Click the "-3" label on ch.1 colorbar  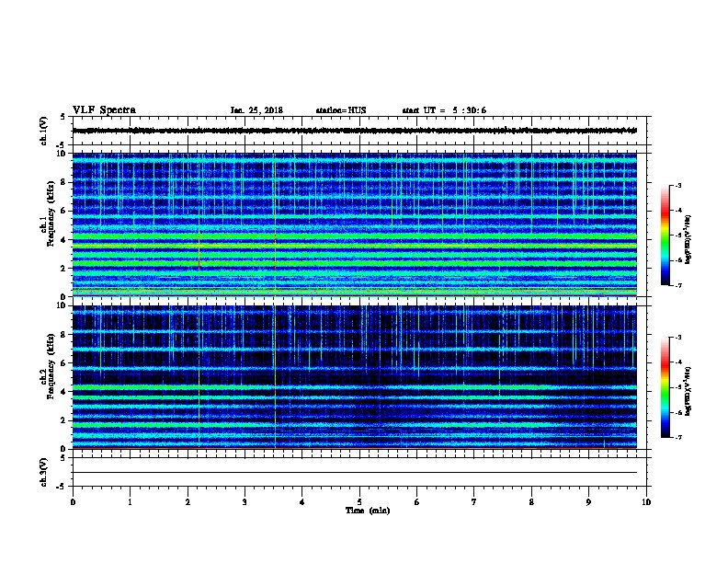coord(677,185)
